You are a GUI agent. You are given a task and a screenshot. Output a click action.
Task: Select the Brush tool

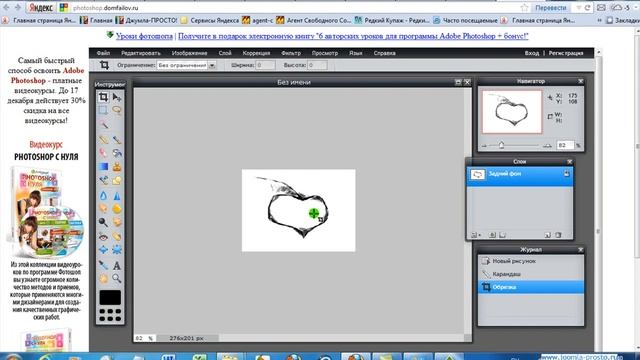pyautogui.click(x=117, y=140)
